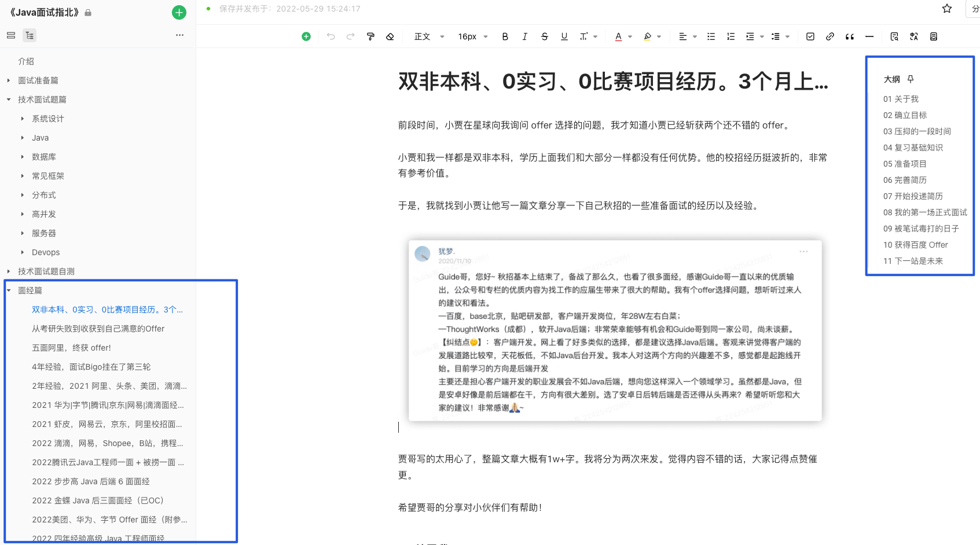Switch sidebar to tree directory view
The image size is (980, 545).
point(30,35)
